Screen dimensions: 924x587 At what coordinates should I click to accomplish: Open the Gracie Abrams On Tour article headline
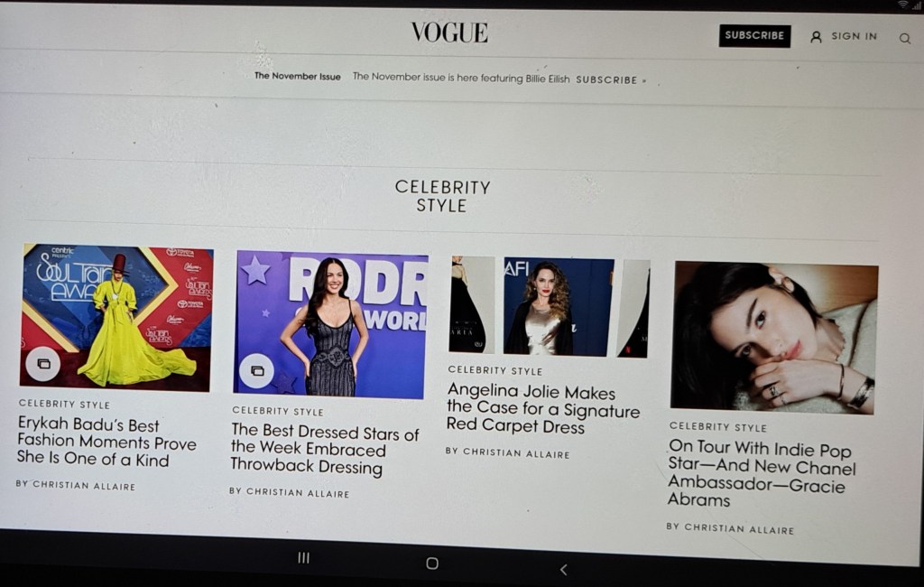coord(762,473)
